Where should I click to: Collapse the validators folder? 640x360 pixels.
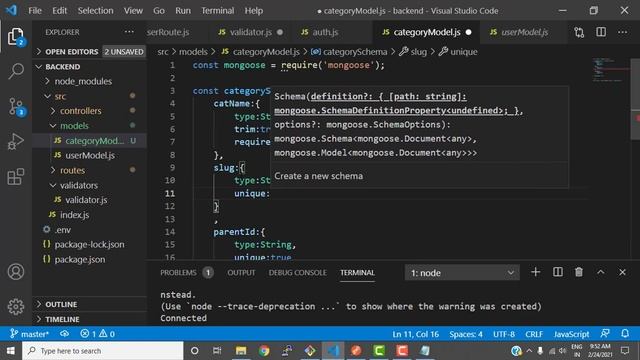(79, 185)
